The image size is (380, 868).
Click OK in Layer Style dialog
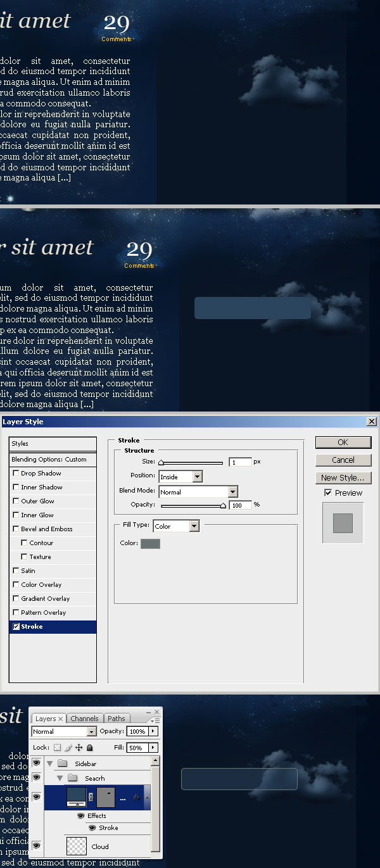343,443
